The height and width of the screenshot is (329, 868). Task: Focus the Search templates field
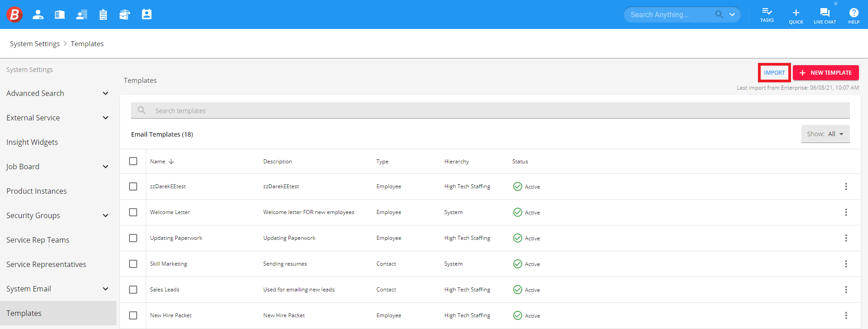point(490,110)
